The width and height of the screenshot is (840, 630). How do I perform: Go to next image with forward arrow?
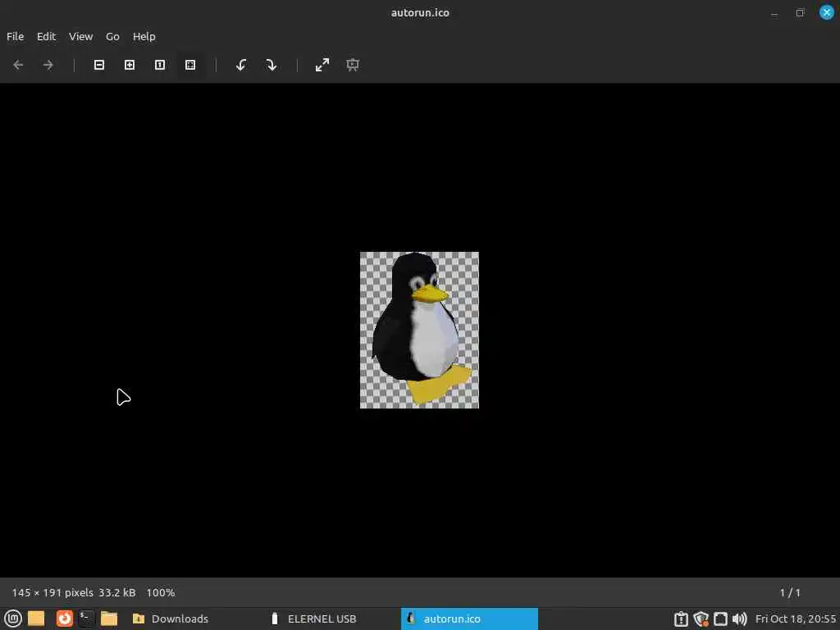point(48,65)
